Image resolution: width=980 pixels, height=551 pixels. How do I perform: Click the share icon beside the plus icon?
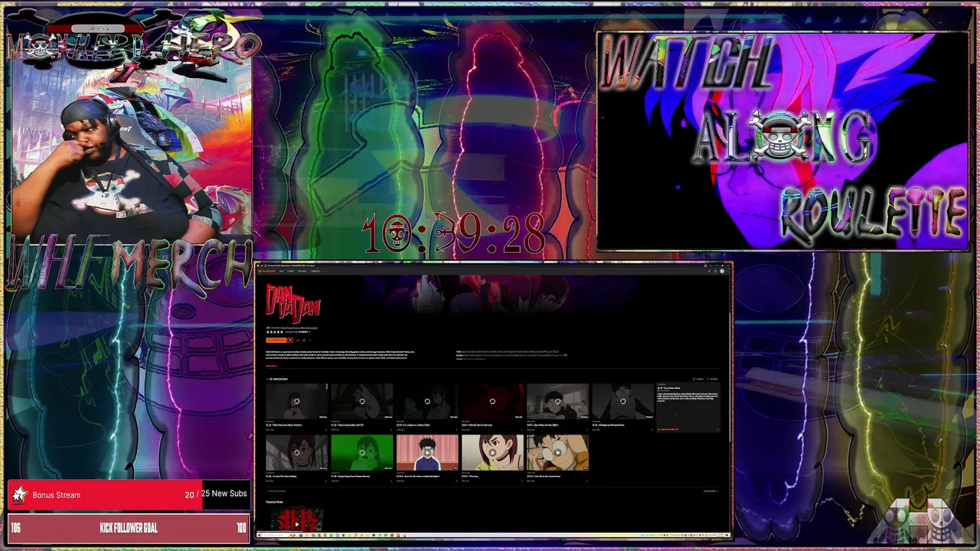tap(304, 340)
